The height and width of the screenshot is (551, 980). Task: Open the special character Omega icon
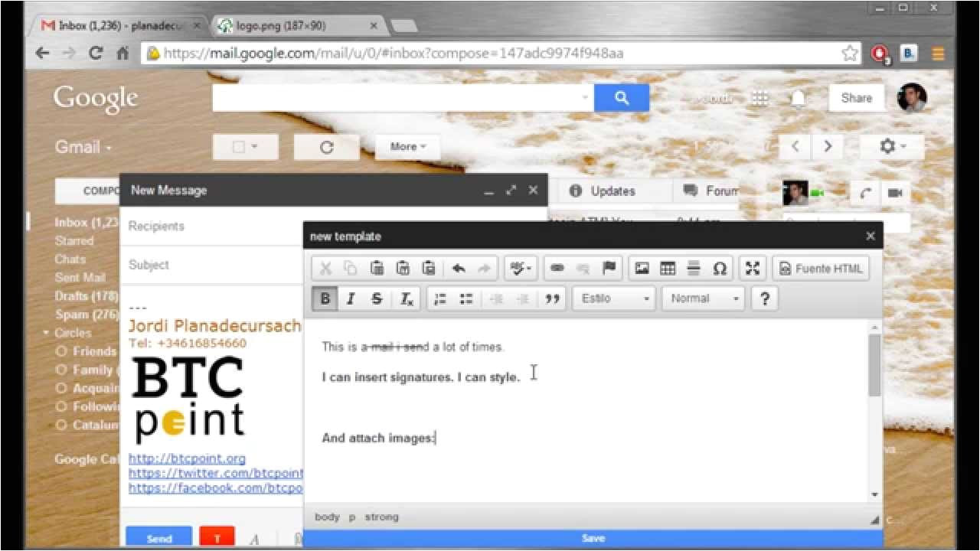[720, 269]
